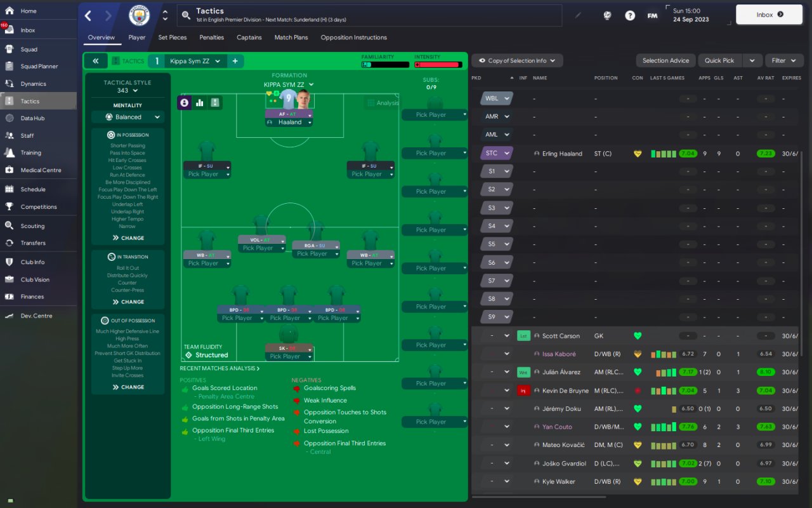Click CHANGE under In Possession
This screenshot has width=812, height=508.
[128, 238]
